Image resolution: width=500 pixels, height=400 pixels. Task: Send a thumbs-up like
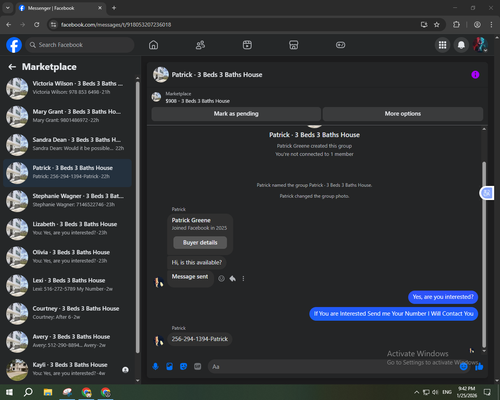(x=479, y=367)
